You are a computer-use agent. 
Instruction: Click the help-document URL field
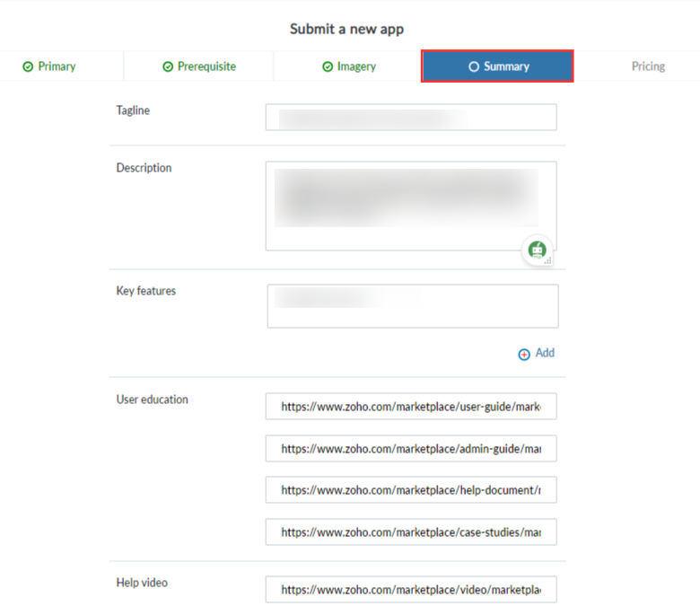tap(410, 490)
